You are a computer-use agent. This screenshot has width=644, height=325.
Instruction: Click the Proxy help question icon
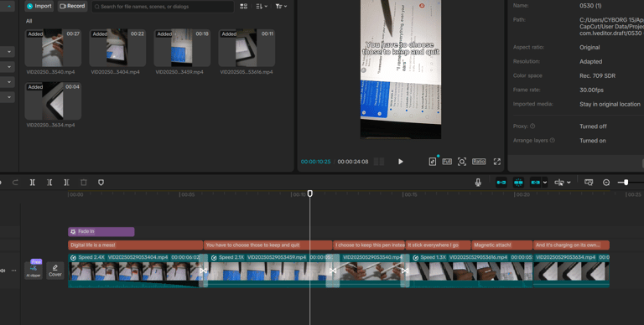[x=532, y=126]
